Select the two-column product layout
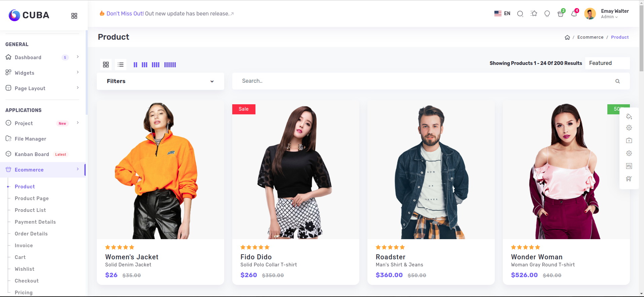Image resolution: width=644 pixels, height=297 pixels. click(x=135, y=65)
